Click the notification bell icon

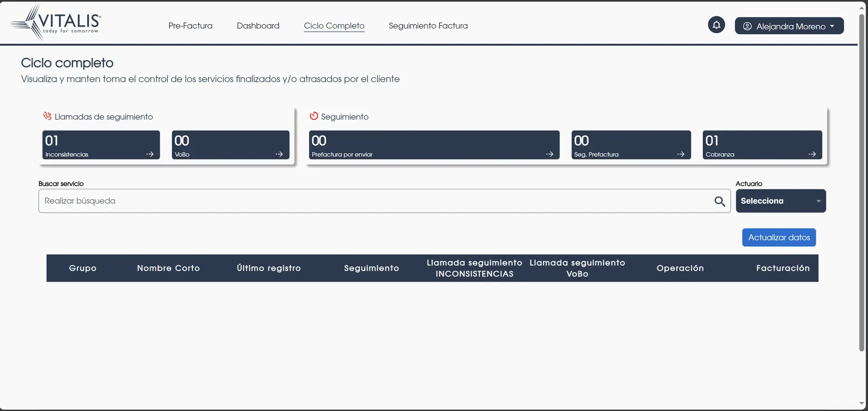tap(716, 25)
